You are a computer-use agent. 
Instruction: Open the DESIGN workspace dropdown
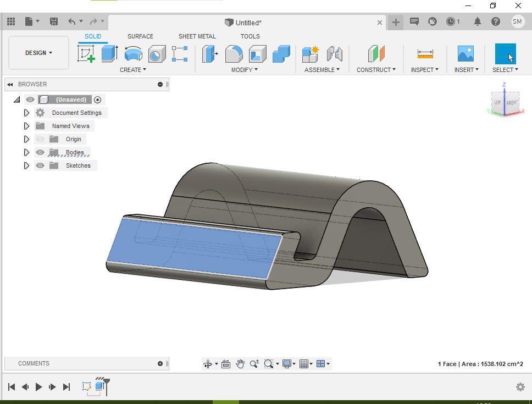[x=38, y=53]
